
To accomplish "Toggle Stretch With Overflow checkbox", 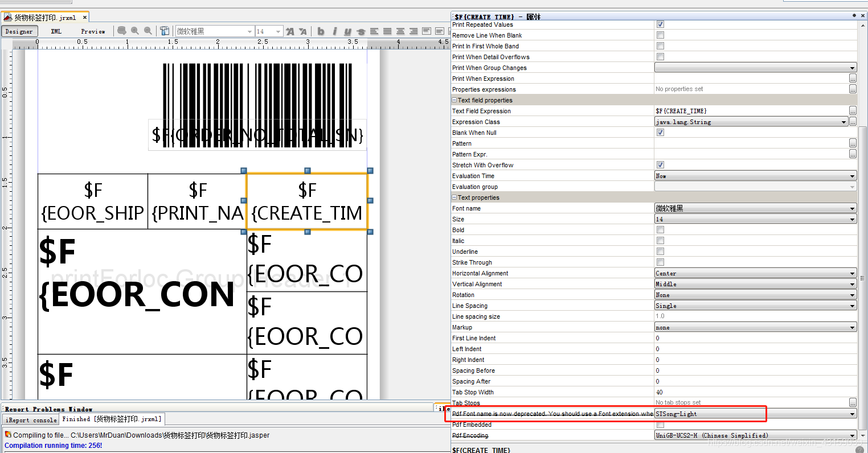I will coord(660,165).
